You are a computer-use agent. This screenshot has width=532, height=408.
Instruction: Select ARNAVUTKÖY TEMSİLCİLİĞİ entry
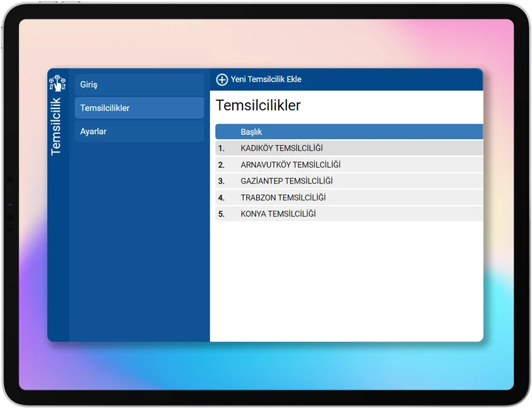[x=290, y=165]
